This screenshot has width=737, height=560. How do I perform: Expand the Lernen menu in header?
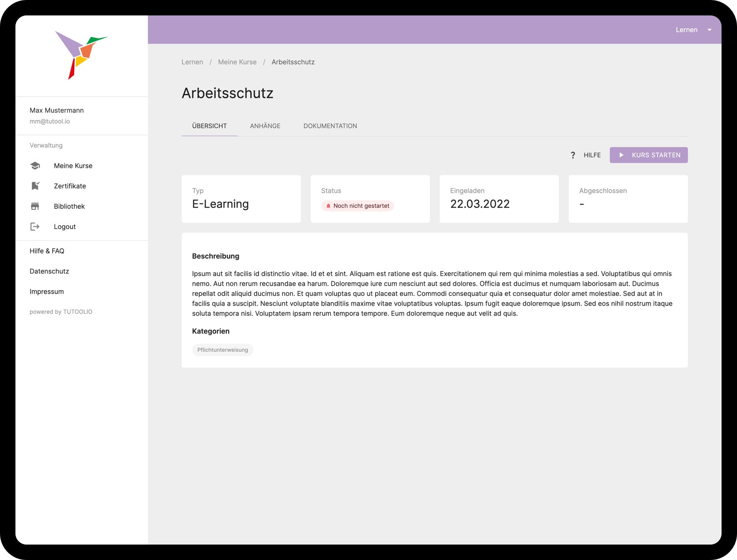tap(686, 30)
